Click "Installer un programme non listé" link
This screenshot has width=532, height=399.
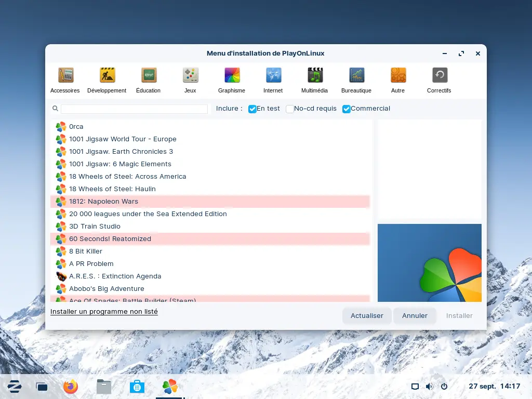(104, 312)
